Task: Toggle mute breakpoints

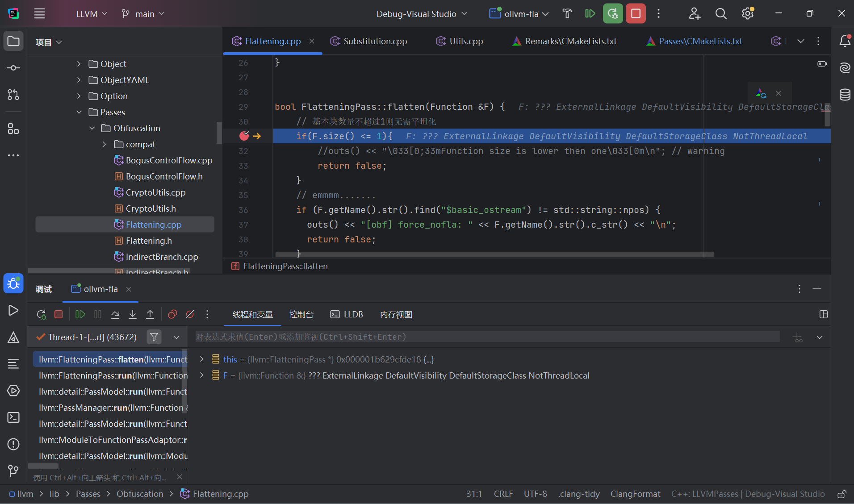Action: coord(190,314)
